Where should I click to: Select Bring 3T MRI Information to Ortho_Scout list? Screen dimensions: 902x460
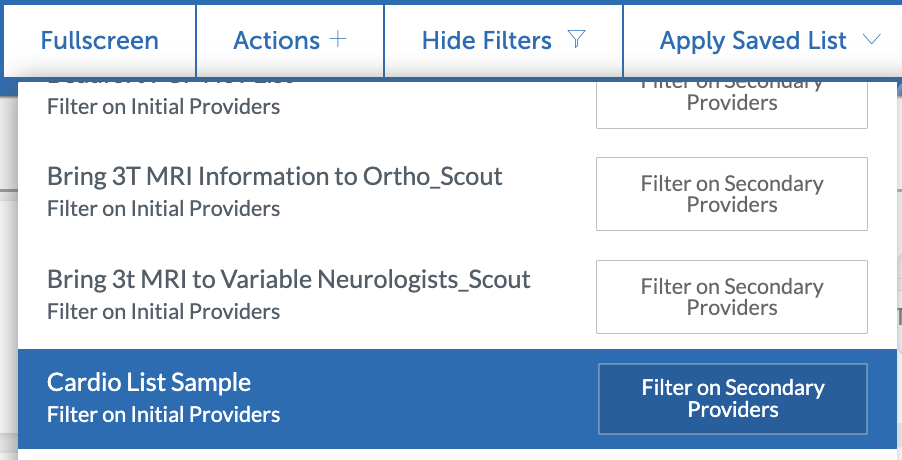(x=274, y=177)
